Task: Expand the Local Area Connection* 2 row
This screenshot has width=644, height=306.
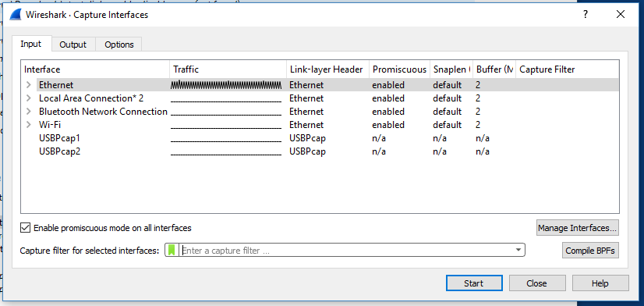Action: tap(28, 98)
